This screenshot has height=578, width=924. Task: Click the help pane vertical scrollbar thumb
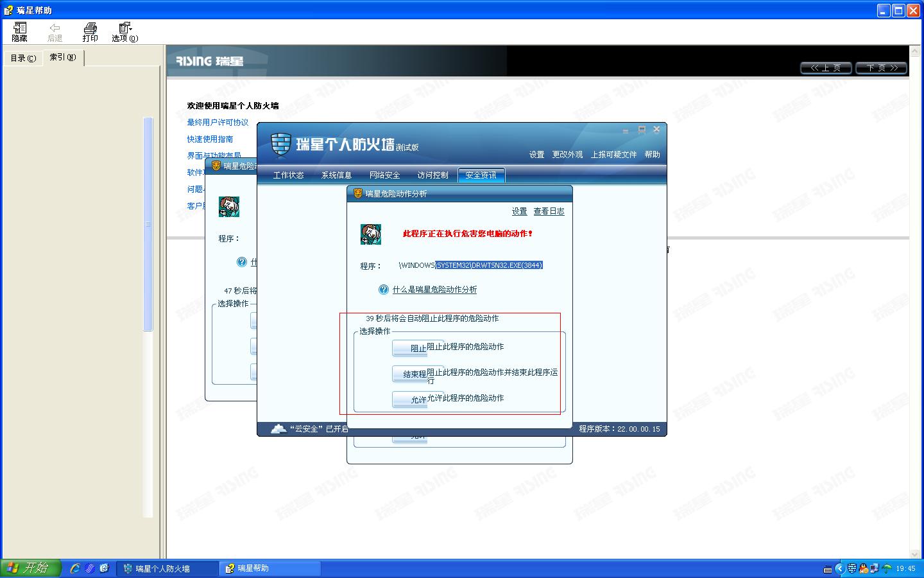[148, 224]
